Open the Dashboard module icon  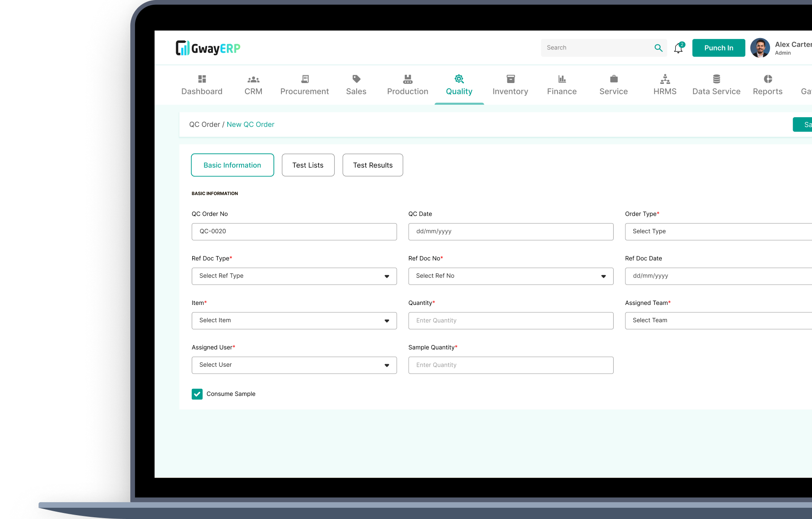[202, 79]
